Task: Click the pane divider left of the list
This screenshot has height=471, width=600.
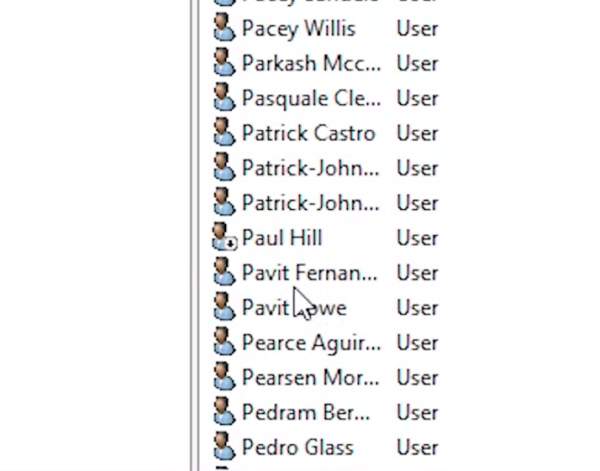Action: click(195, 235)
